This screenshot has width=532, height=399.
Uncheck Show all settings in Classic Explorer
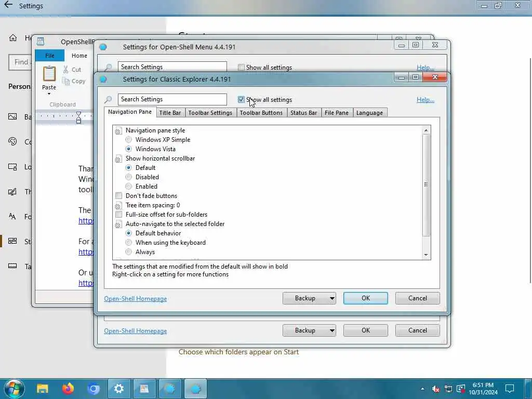coord(241,99)
